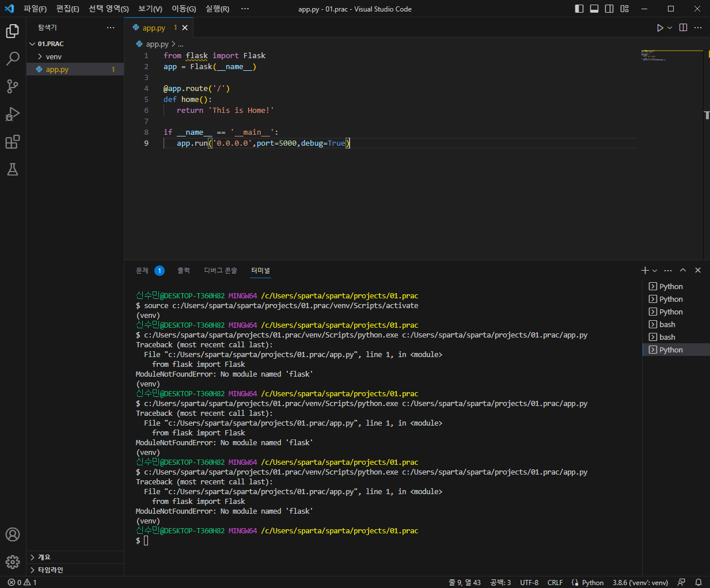Click the Visual Studio Code logo icon
Viewport: 710px width, 588px height.
pyautogui.click(x=9, y=9)
